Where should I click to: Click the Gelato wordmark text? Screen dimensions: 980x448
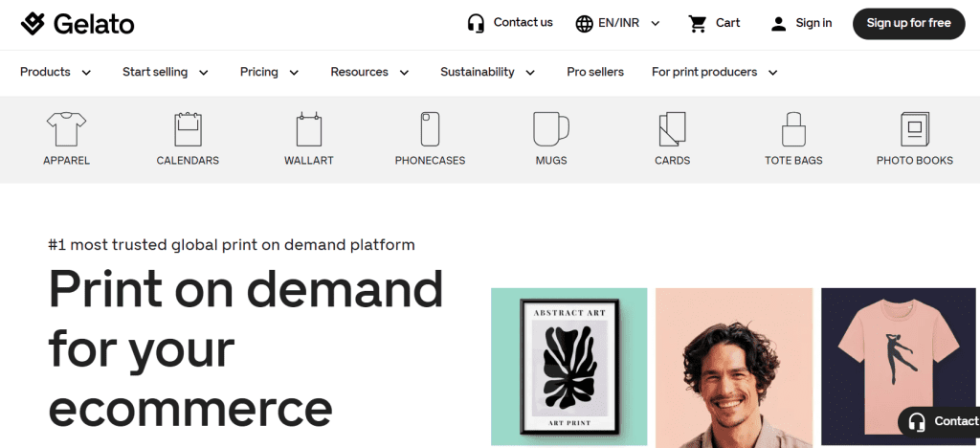pyautogui.click(x=94, y=24)
